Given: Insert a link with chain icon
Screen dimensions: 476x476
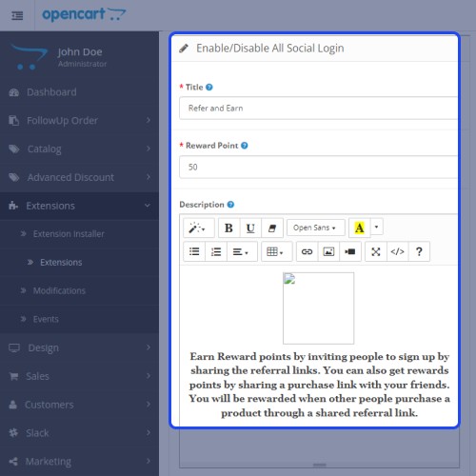Looking at the screenshot, I should coord(307,251).
